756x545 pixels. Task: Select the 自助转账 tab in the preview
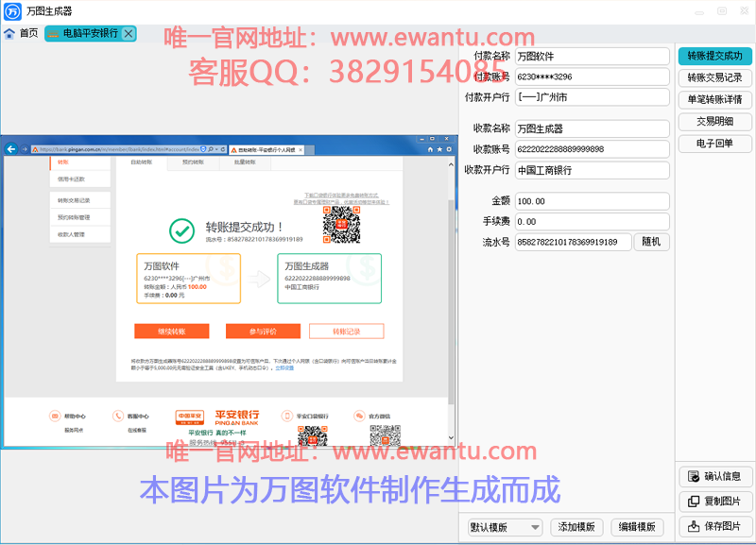[142, 162]
